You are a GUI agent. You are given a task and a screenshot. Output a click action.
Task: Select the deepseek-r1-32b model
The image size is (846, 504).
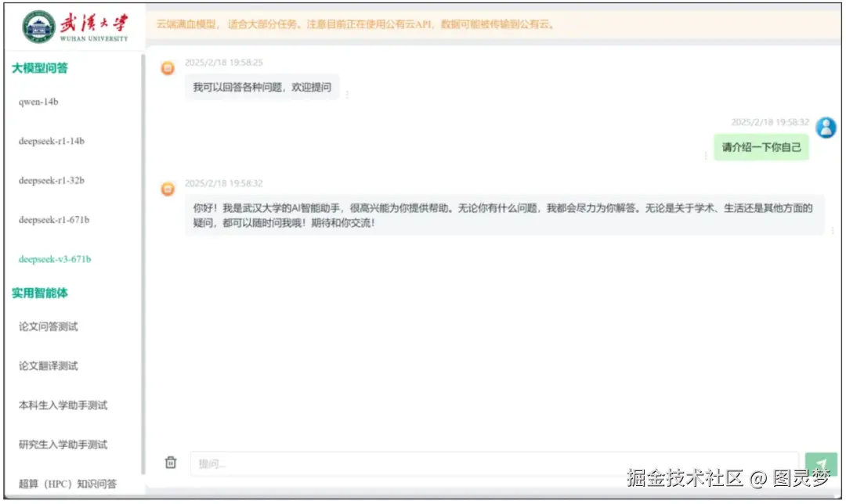point(52,181)
